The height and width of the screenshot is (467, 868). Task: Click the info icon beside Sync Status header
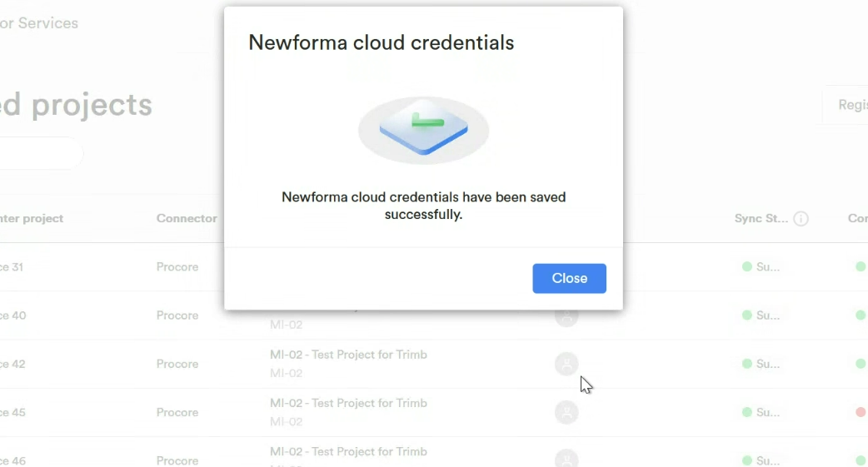[801, 219]
